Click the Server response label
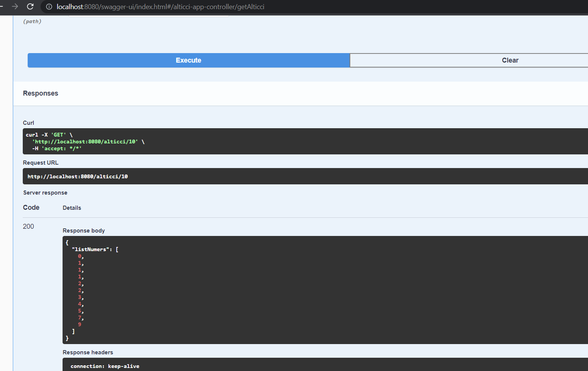This screenshot has height=371, width=588. [x=45, y=192]
